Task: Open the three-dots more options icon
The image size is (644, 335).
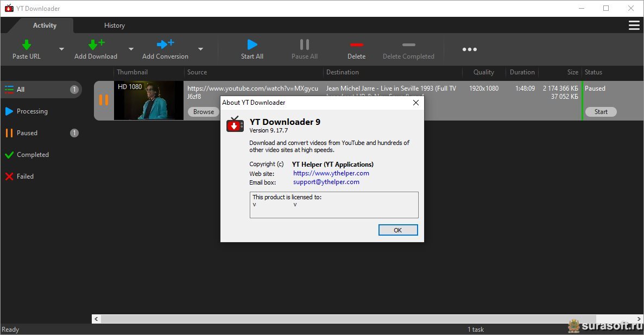Action: 469,49
